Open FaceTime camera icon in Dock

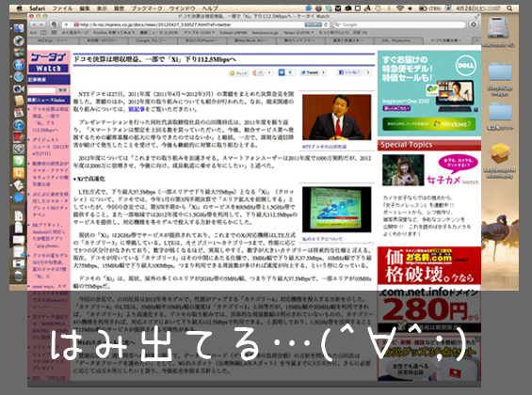(x=18, y=88)
